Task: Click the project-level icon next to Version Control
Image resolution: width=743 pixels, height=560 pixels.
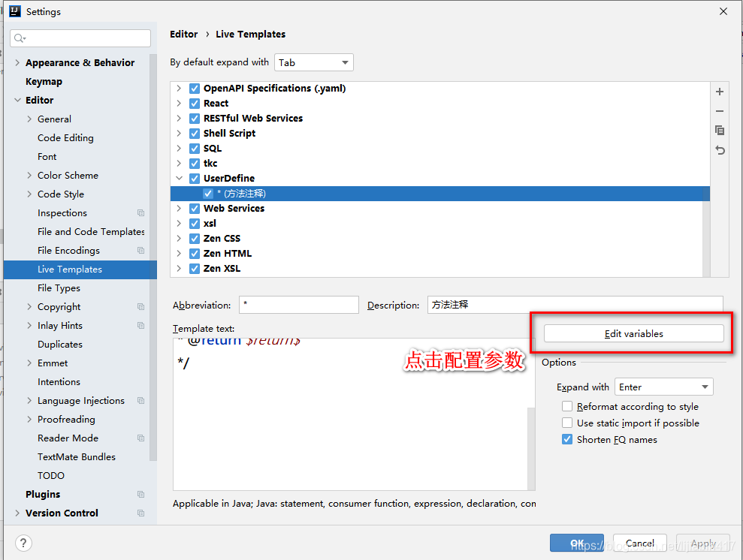Action: [x=140, y=513]
